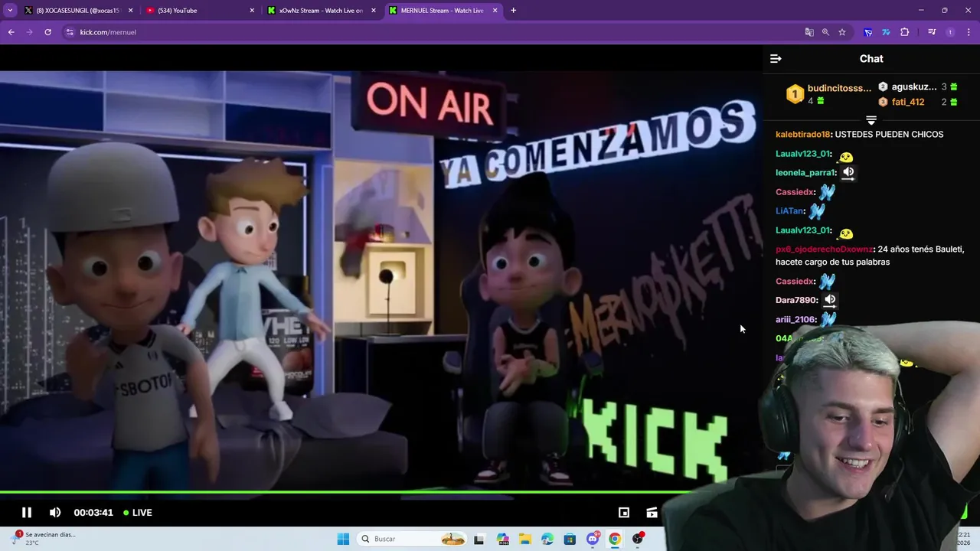Click the blue emote in LiATan message
This screenshot has width=980, height=551.
816,210
